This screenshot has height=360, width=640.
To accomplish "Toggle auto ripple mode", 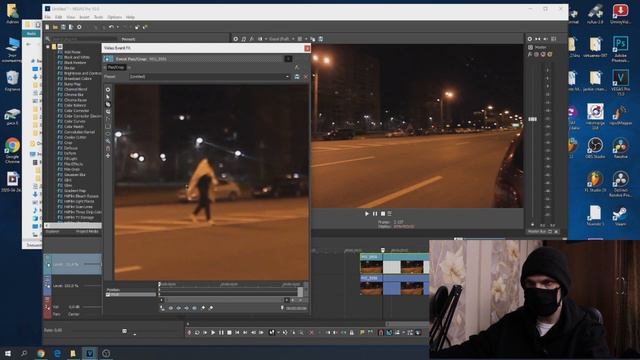I will (x=397, y=333).
